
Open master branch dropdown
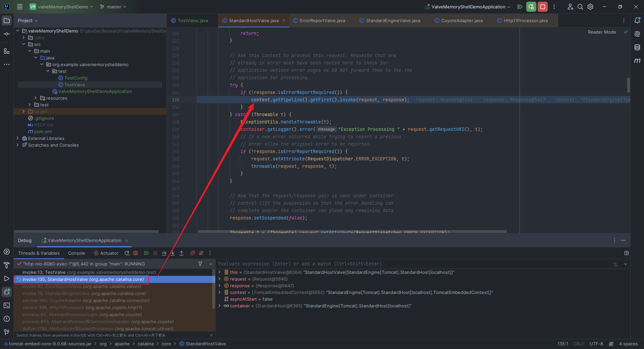pos(113,7)
